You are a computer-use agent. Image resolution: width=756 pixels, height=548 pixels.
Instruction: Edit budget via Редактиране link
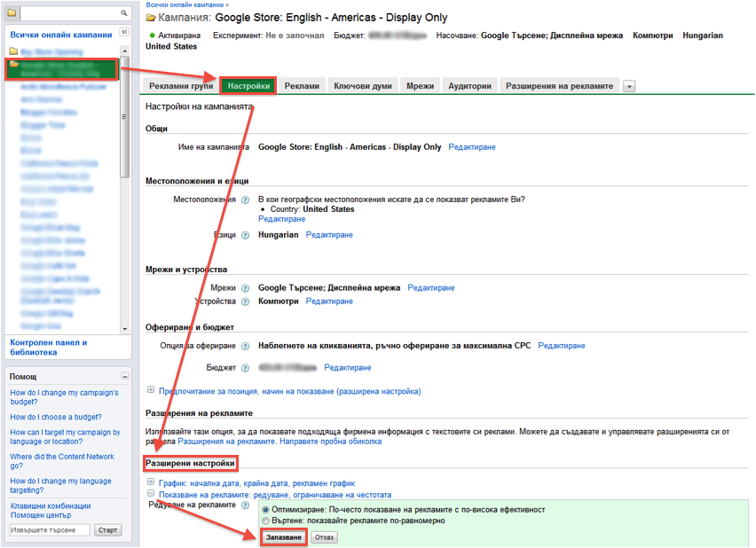pos(347,368)
